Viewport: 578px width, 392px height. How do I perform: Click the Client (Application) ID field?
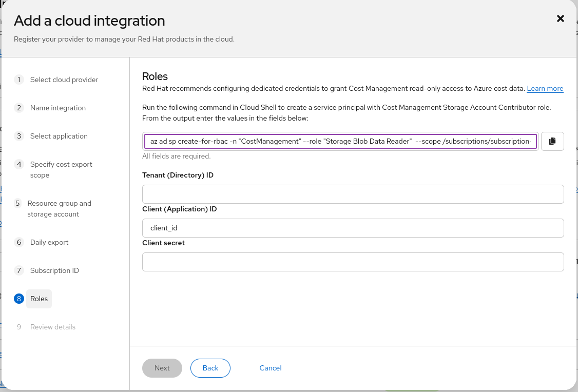tap(353, 228)
